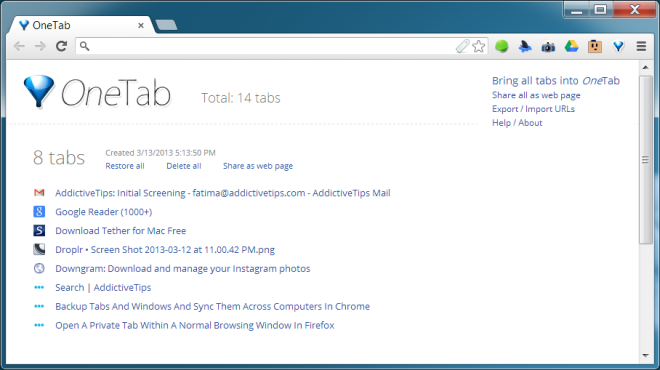
Task: Open the Droplr Screen Shot 2013-03-12 link
Action: tap(165, 249)
